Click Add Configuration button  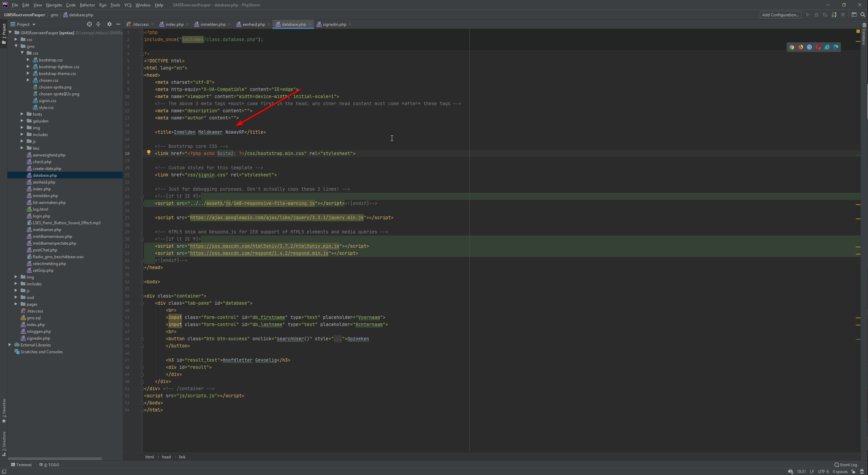coord(780,15)
